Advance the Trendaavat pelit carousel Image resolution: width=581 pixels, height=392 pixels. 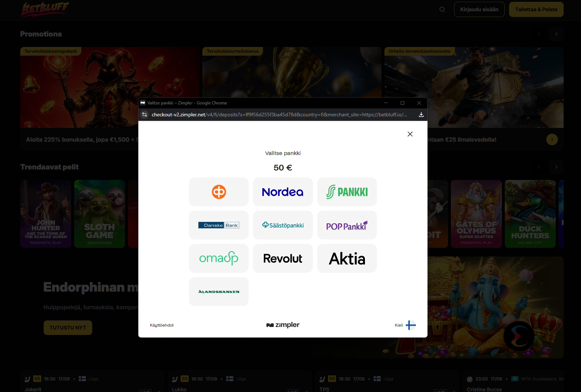point(556,167)
